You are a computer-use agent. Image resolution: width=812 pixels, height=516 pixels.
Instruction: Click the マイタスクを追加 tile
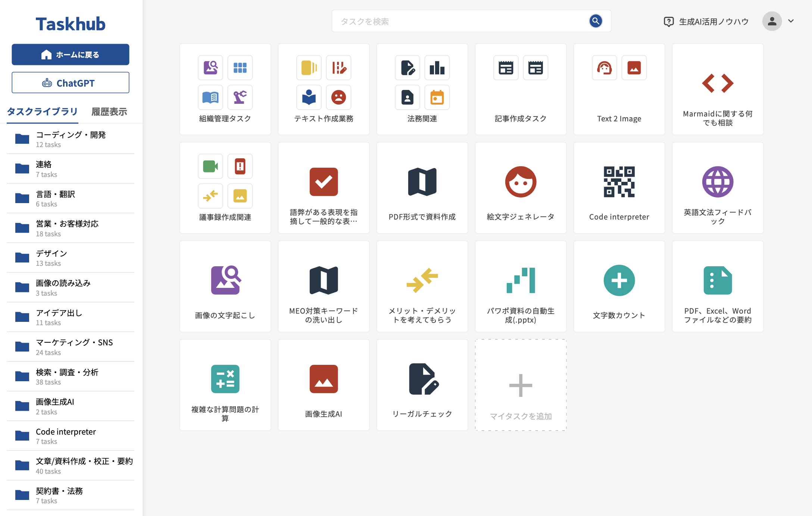(x=521, y=385)
